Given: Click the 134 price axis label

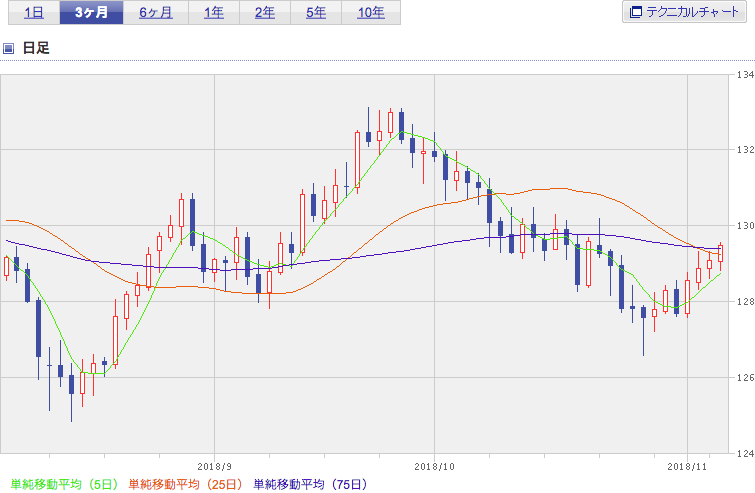Looking at the screenshot, I should click(x=745, y=75).
